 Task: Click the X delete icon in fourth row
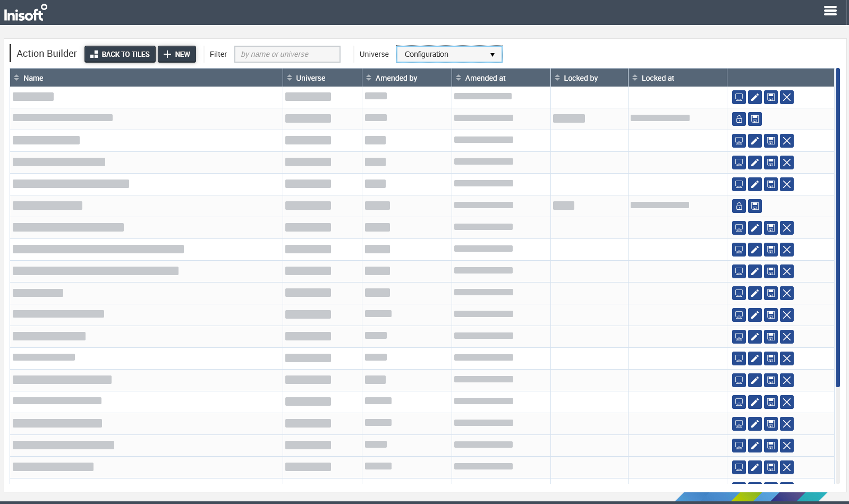pos(787,163)
